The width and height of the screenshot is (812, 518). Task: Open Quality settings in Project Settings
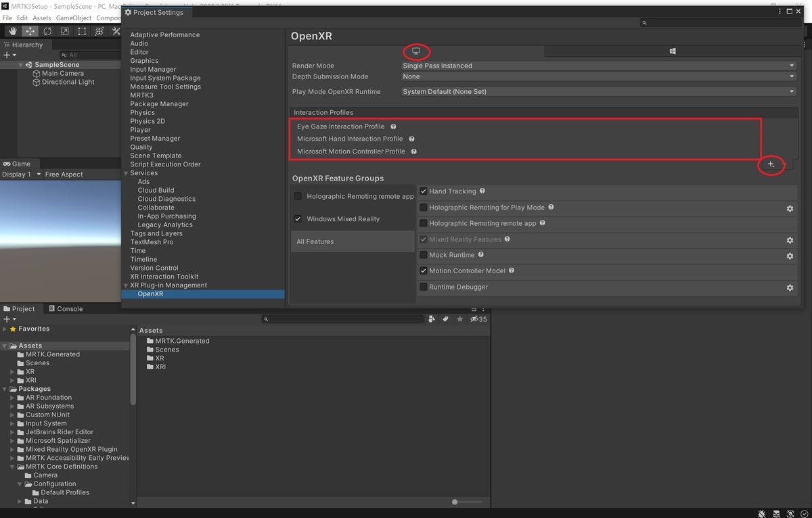click(141, 147)
